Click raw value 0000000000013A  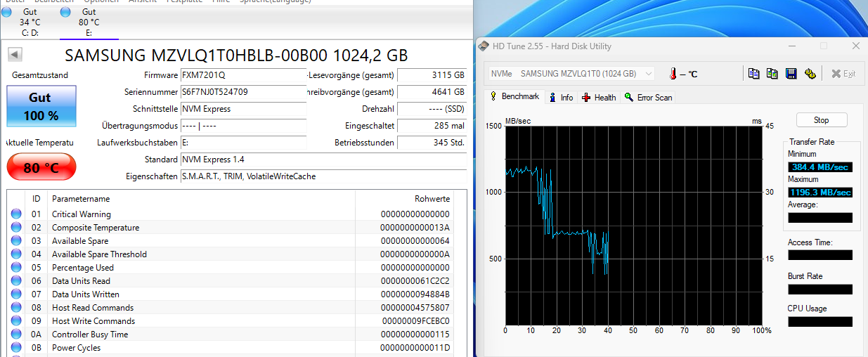[415, 228]
